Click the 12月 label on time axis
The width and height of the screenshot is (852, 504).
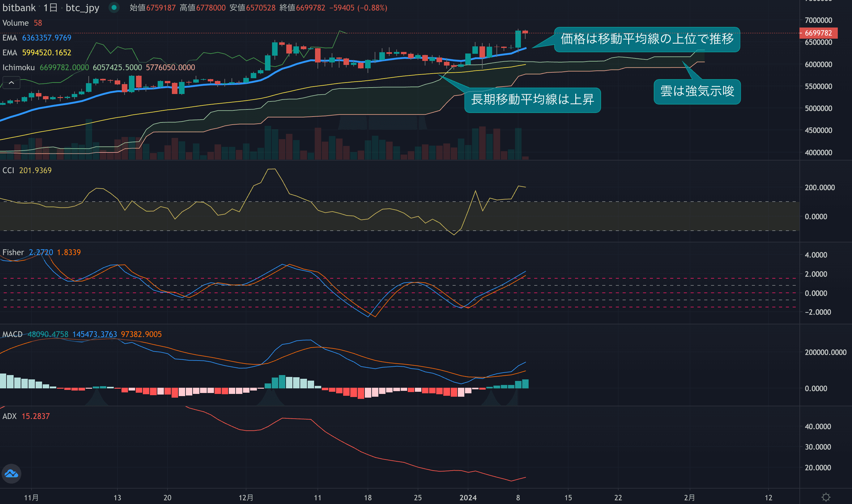pyautogui.click(x=245, y=498)
